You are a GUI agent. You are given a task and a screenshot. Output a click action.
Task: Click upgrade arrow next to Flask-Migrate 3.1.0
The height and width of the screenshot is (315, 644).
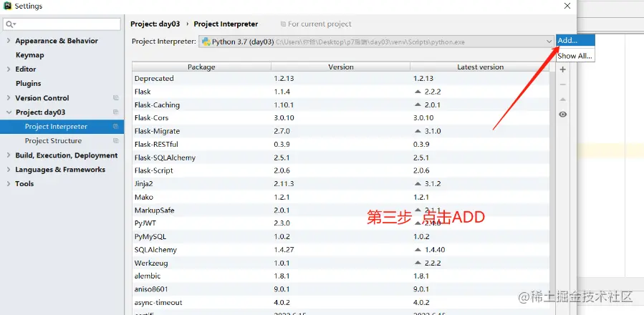[x=418, y=131]
